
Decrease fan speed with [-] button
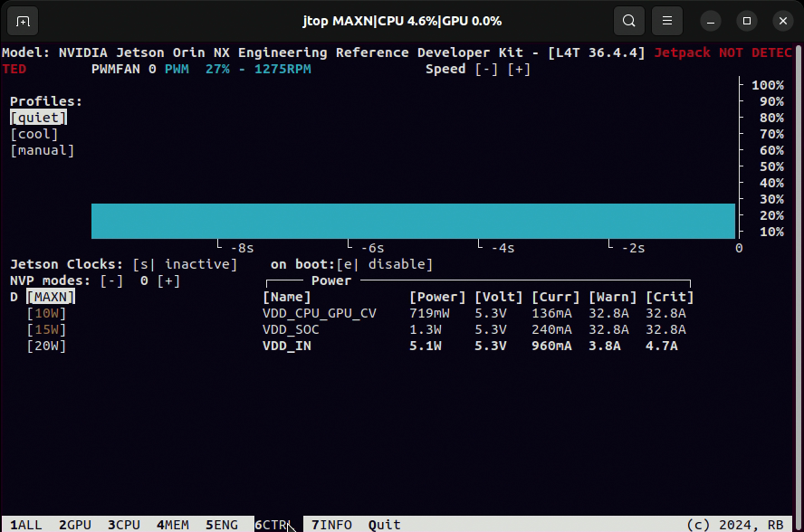(486, 69)
